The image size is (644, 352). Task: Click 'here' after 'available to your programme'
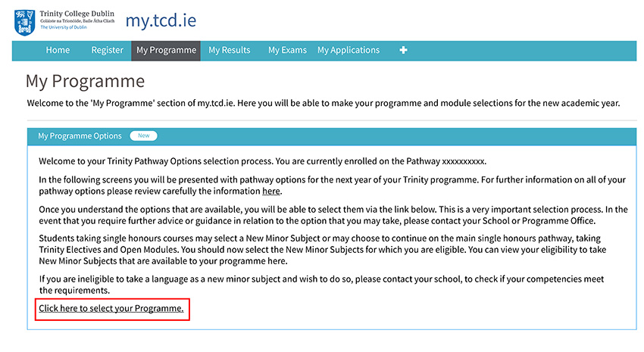click(277, 261)
